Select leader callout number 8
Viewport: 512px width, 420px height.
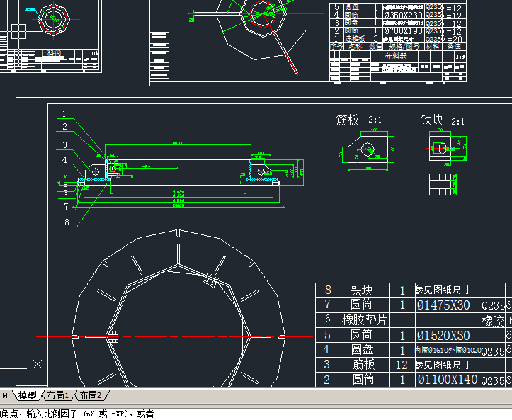pyautogui.click(x=67, y=222)
